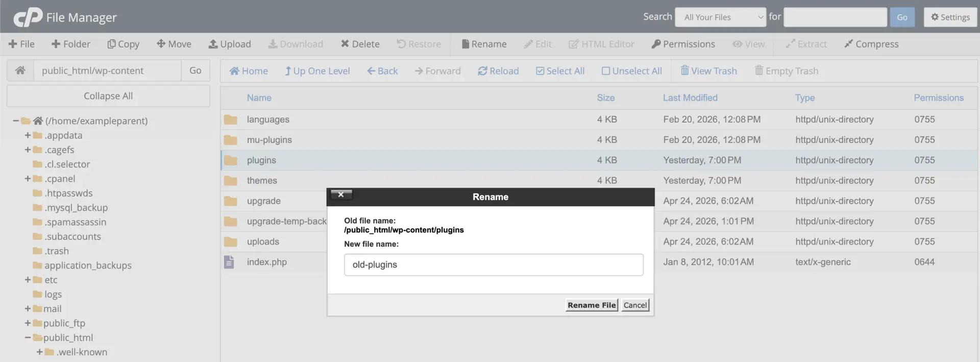The width and height of the screenshot is (980, 362).
Task: Expand the .cpanel tree folder
Action: coord(28,179)
